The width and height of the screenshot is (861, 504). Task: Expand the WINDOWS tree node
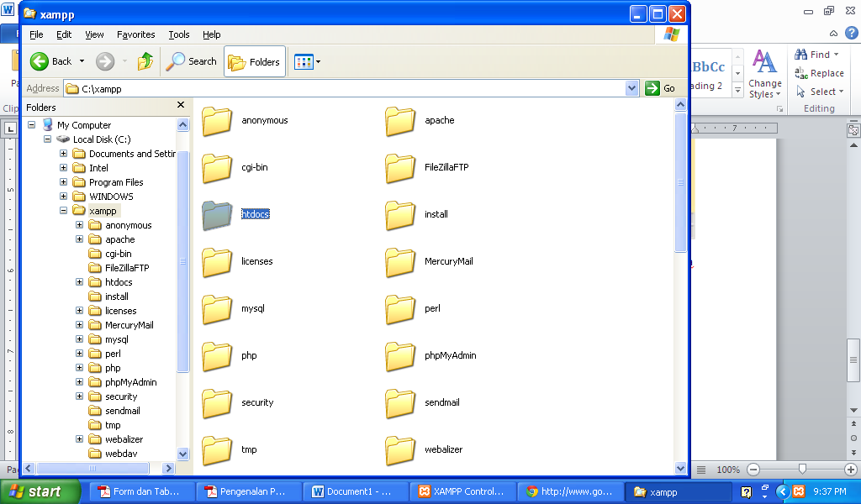coord(64,197)
